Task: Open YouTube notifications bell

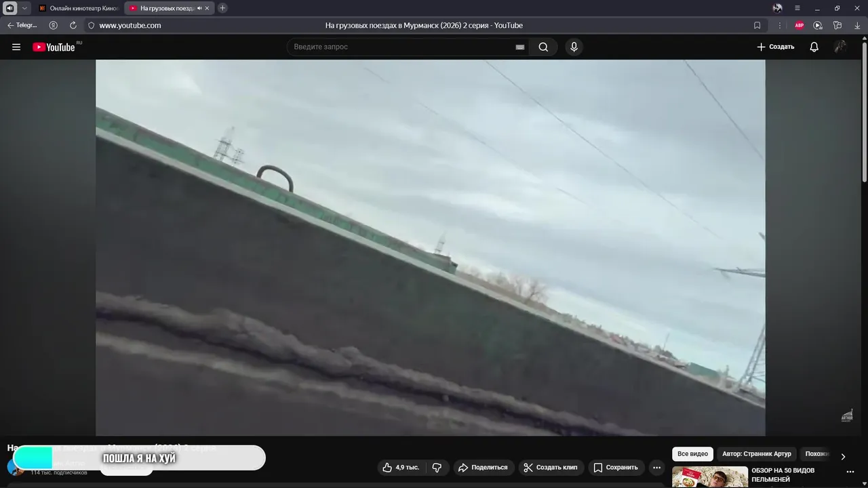Action: point(814,47)
